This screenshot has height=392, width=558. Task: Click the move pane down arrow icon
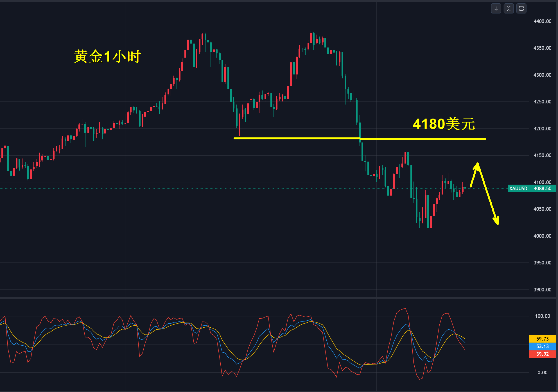coord(496,8)
